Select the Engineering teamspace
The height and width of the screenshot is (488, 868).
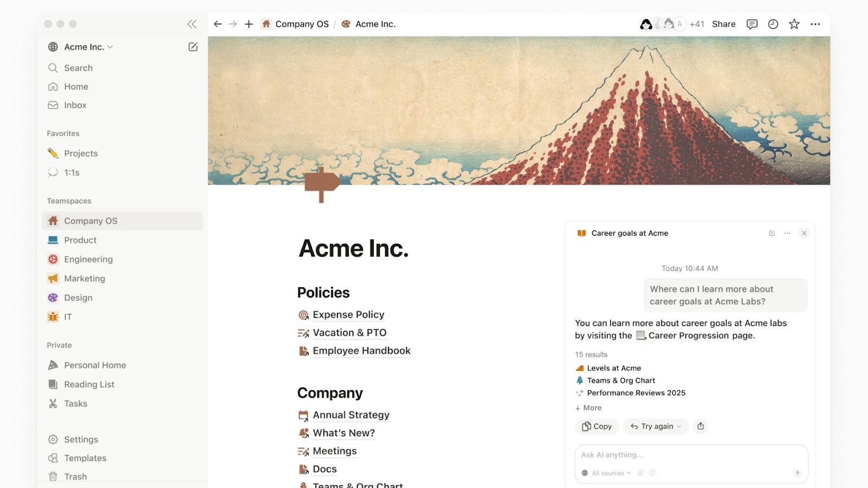(88, 259)
